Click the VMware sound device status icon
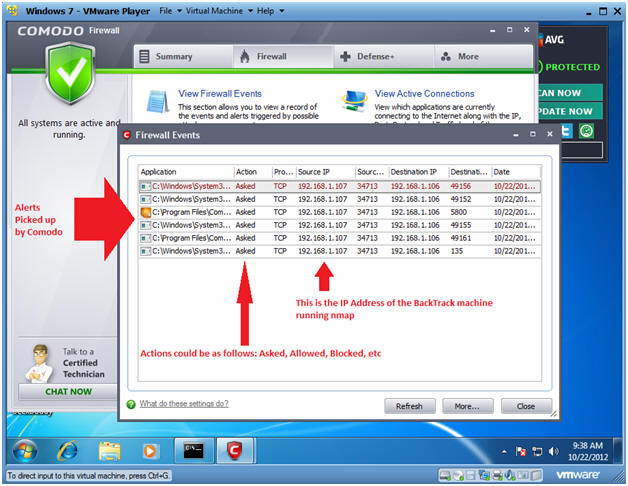 tap(510, 476)
